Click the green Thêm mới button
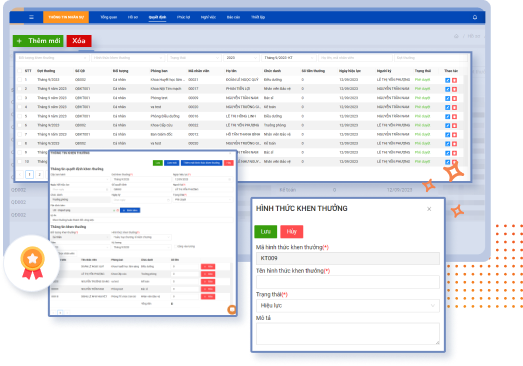 click(x=38, y=41)
